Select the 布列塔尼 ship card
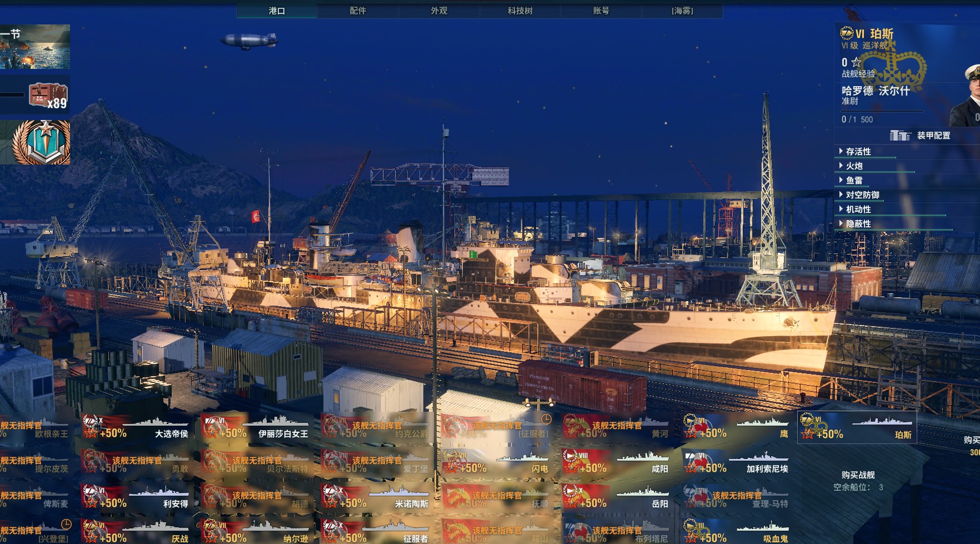Image resolution: width=980 pixels, height=544 pixels. tap(616, 531)
